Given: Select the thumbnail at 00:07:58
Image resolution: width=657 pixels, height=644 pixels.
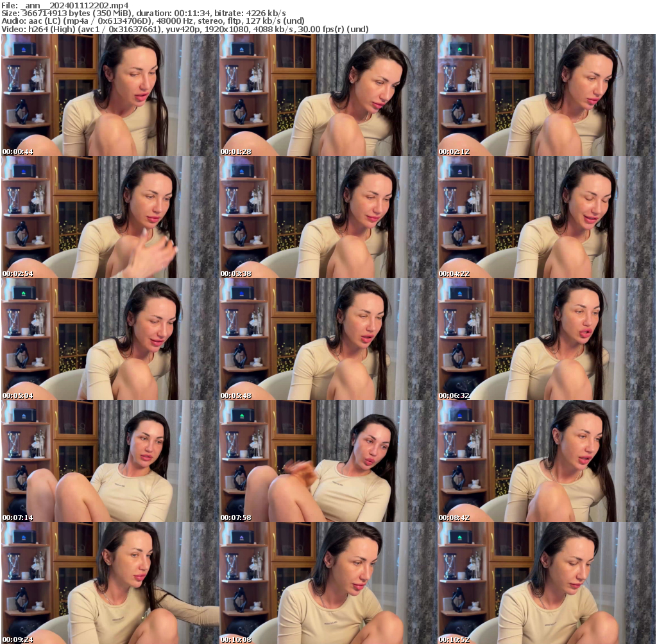Looking at the screenshot, I should click(327, 461).
